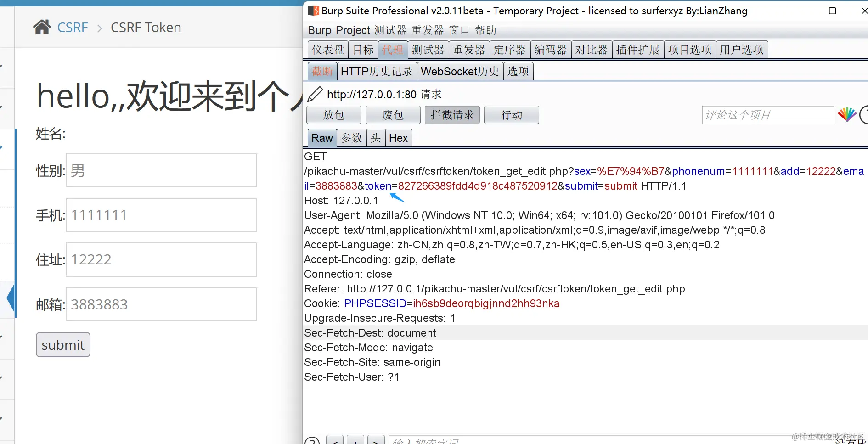Click the Sec-Fetch-Dest: document line
The width and height of the screenshot is (868, 444).
point(370,333)
